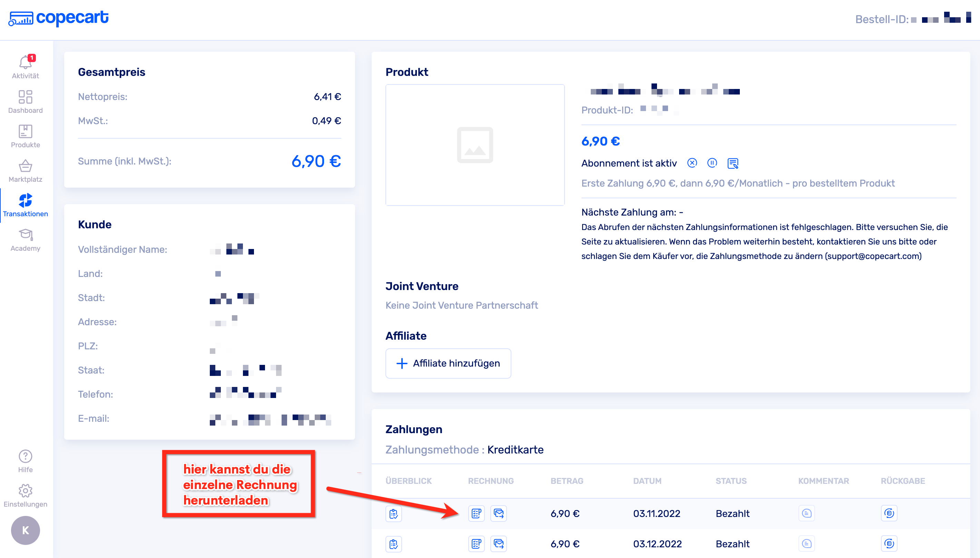
Task: Pause the subscription with pause icon
Action: 712,163
